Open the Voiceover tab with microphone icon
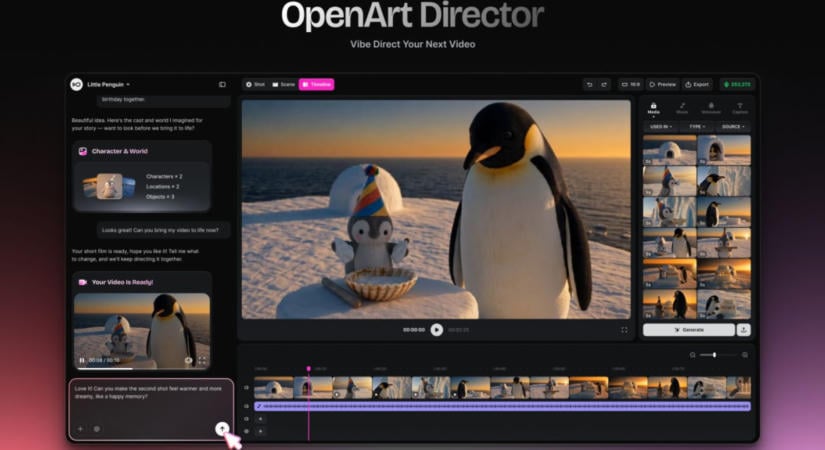Viewport: 825px width, 450px height. [711, 108]
